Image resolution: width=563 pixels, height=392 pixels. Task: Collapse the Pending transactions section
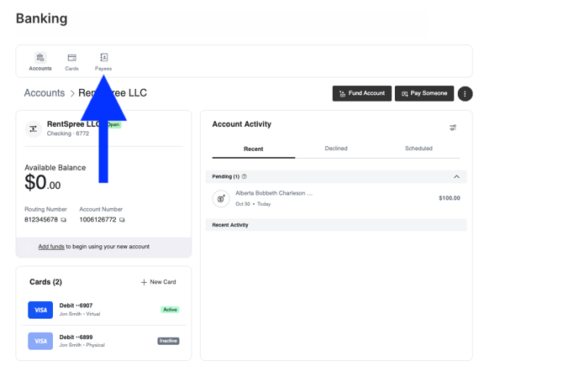click(456, 177)
